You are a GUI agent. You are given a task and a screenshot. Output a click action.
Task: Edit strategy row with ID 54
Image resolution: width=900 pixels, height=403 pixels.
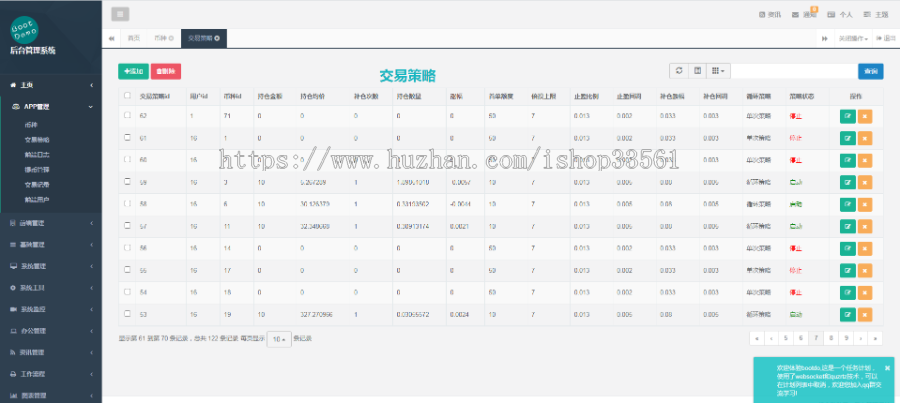point(847,293)
